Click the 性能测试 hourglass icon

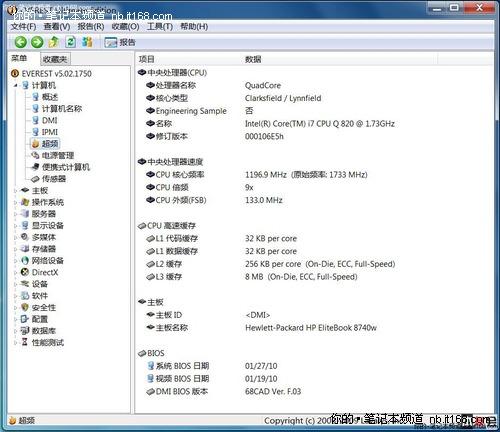pos(25,342)
